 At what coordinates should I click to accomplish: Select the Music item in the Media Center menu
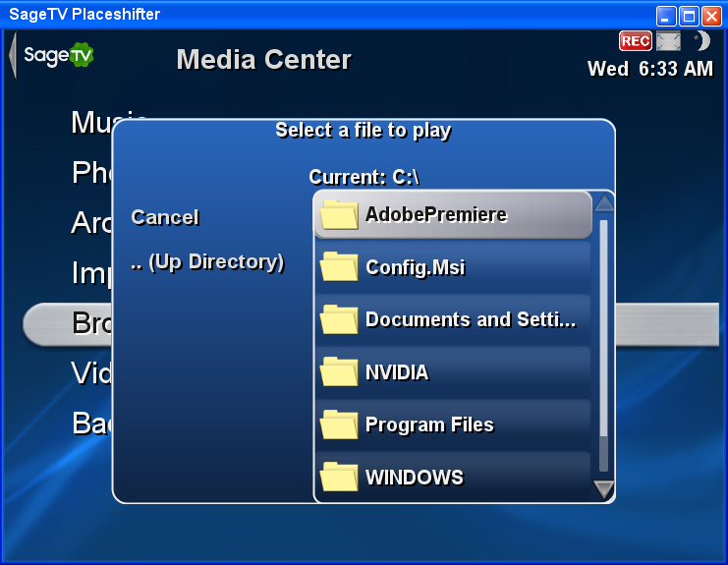click(x=109, y=122)
